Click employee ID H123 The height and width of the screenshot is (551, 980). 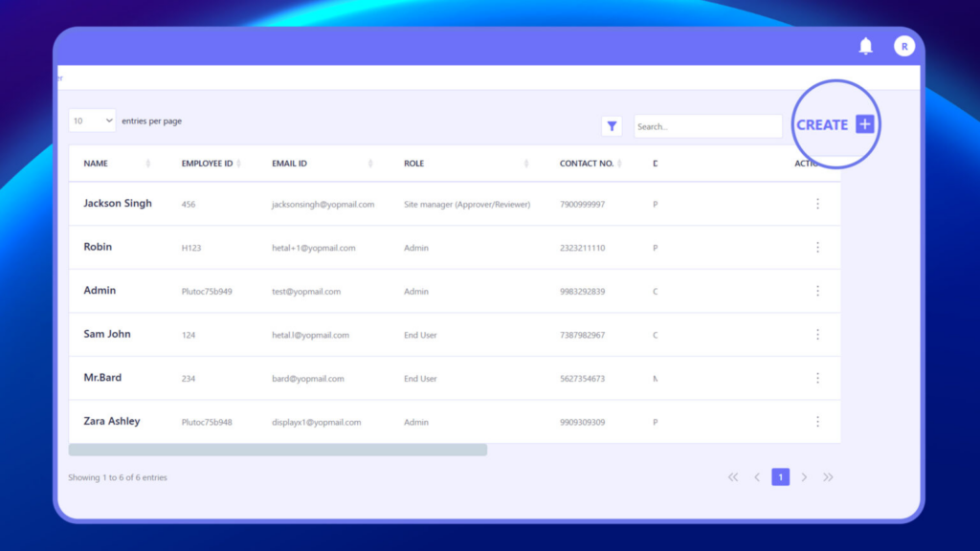pos(191,248)
